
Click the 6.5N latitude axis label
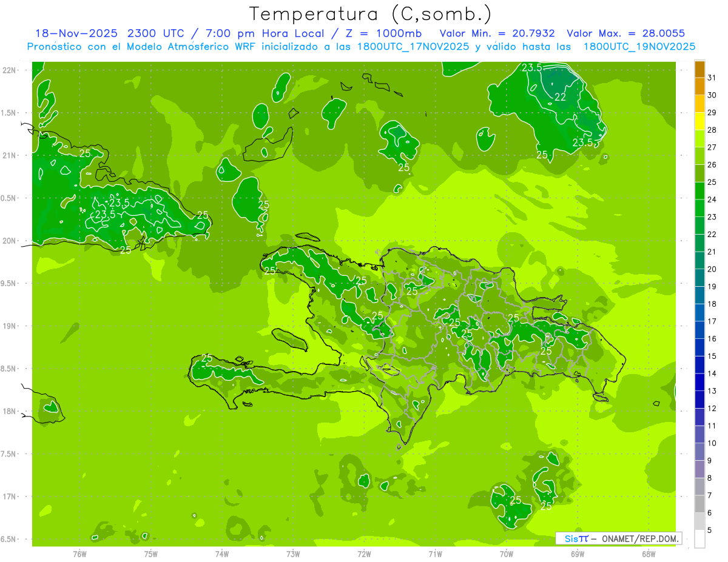[9, 539]
